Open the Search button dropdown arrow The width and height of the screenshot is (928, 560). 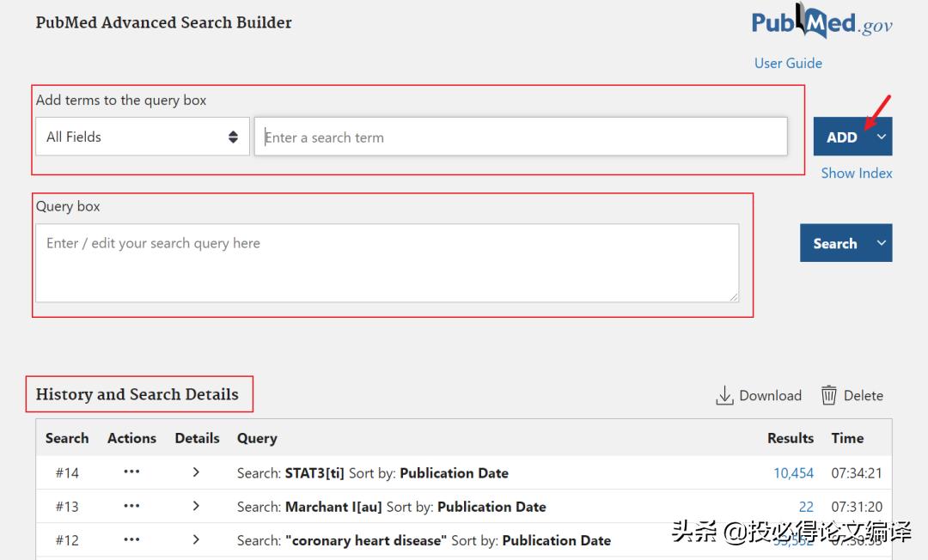tap(882, 243)
